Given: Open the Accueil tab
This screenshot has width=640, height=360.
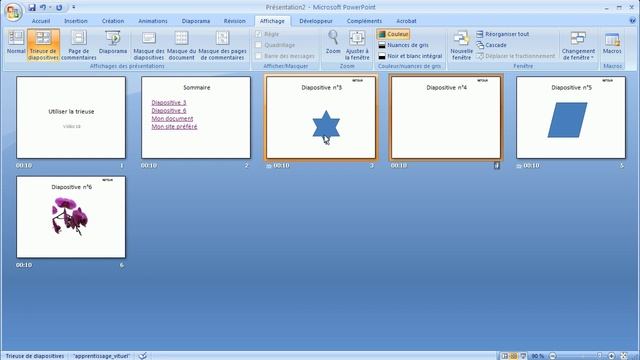Looking at the screenshot, I should coord(41,21).
